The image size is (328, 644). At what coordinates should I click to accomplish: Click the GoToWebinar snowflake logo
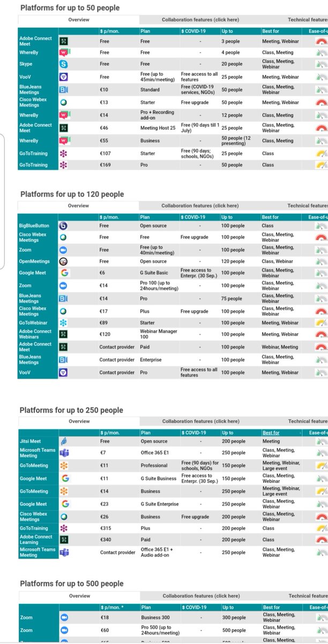point(62,322)
